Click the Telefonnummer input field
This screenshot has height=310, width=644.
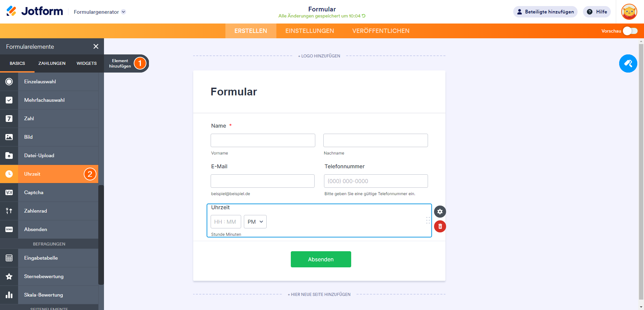376,181
